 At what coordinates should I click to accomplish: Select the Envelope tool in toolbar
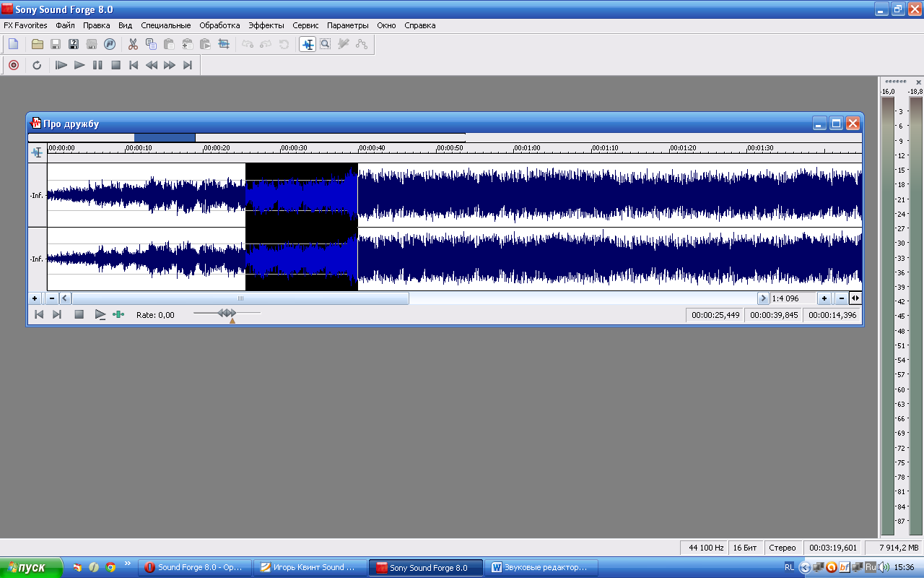pyautogui.click(x=362, y=44)
